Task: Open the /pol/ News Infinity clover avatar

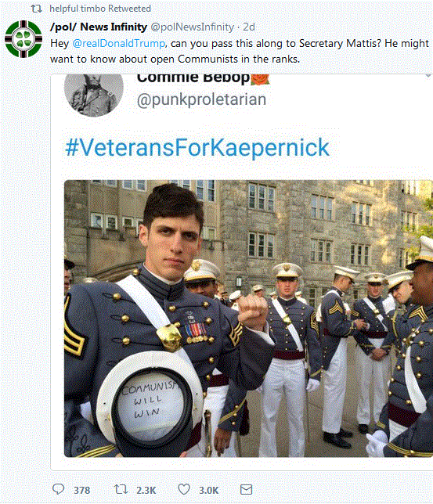Action: [x=23, y=39]
